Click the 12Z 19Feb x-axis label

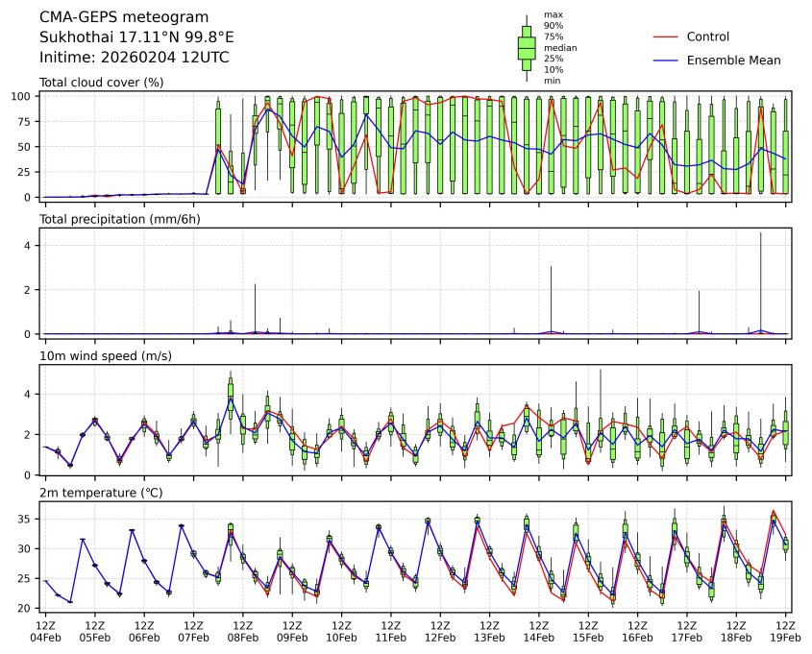[786, 631]
